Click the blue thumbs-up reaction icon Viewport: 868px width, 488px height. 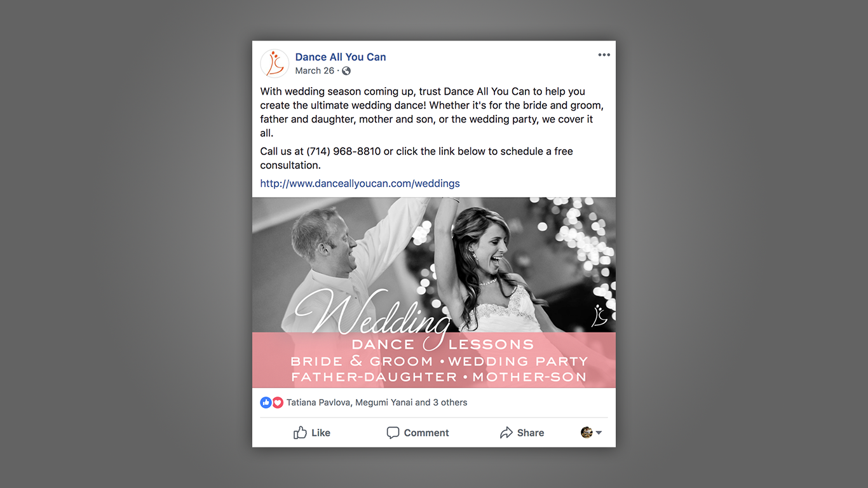point(266,402)
